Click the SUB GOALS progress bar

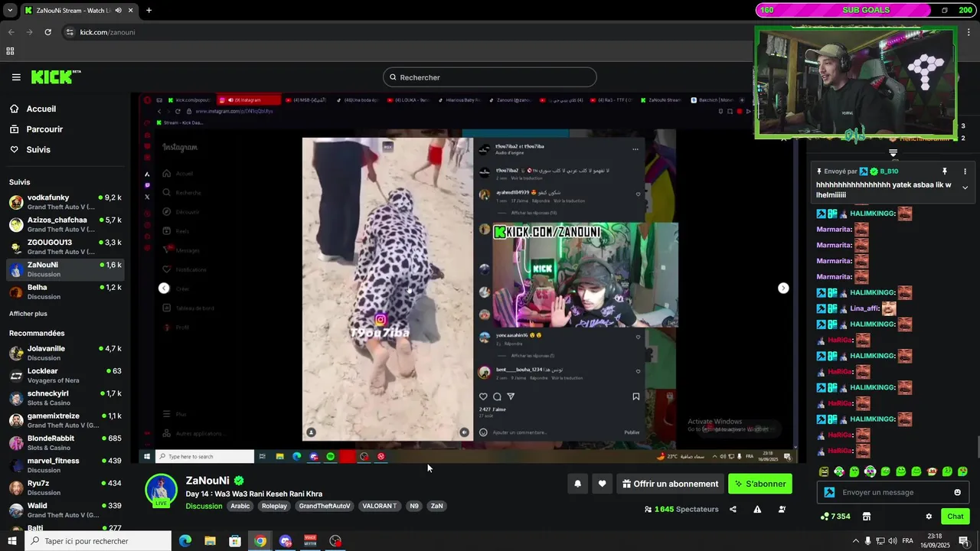coord(865,10)
